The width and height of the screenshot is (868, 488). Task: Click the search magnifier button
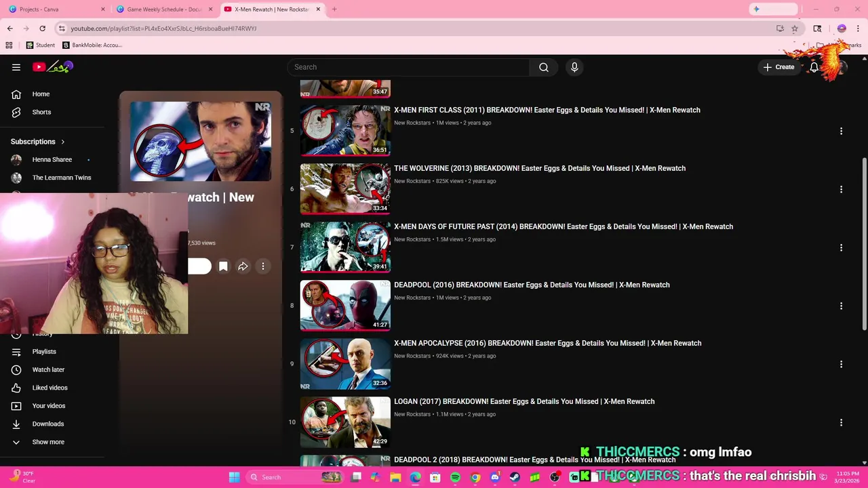pos(543,67)
